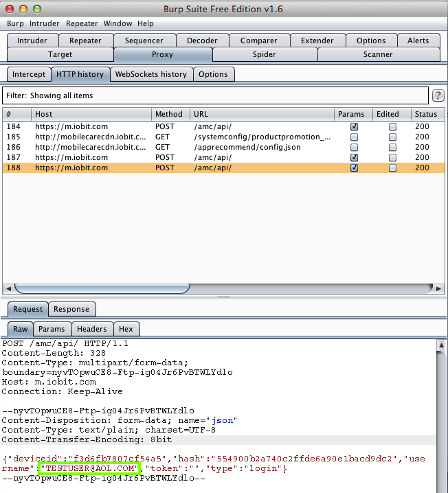The height and width of the screenshot is (493, 448).
Task: View the request Headers tab
Action: pyautogui.click(x=91, y=329)
